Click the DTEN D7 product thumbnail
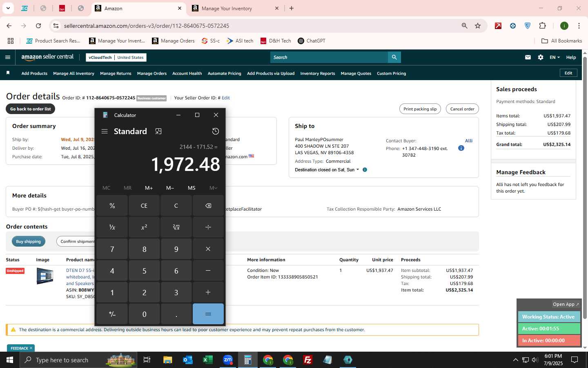 45,276
